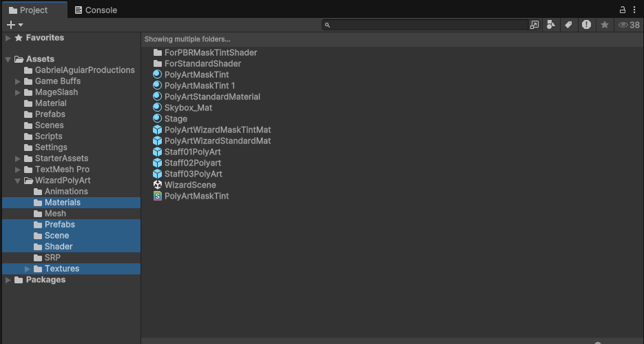Click the ForPBRMaskTintShader folder icon
The image size is (644, 344).
tap(157, 52)
